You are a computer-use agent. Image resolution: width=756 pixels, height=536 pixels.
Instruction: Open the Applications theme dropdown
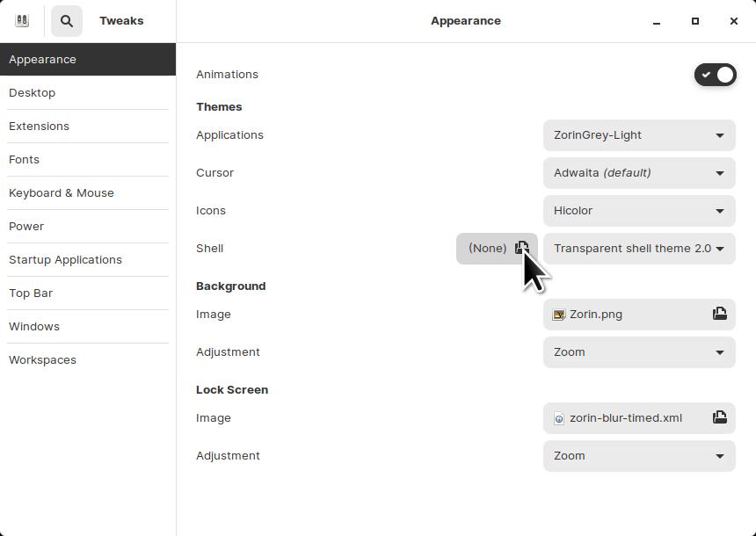(639, 135)
